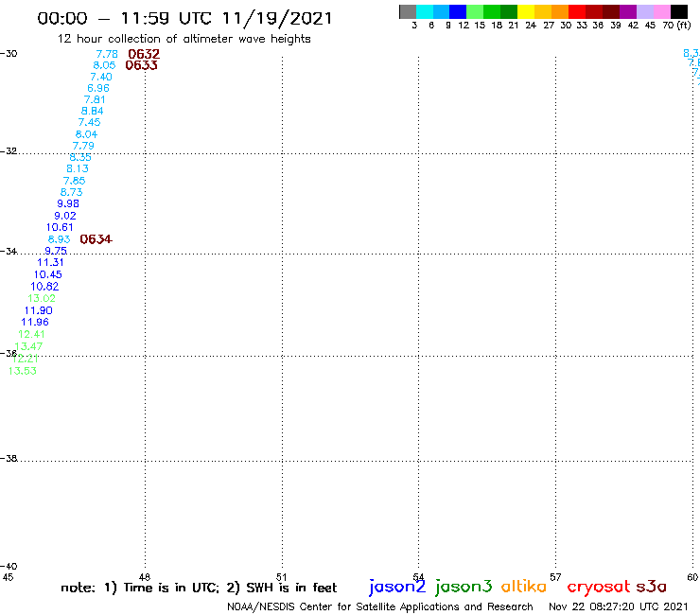The image size is (700, 615).
Task: Click the 12.41 wave height value
Action: tap(31, 334)
